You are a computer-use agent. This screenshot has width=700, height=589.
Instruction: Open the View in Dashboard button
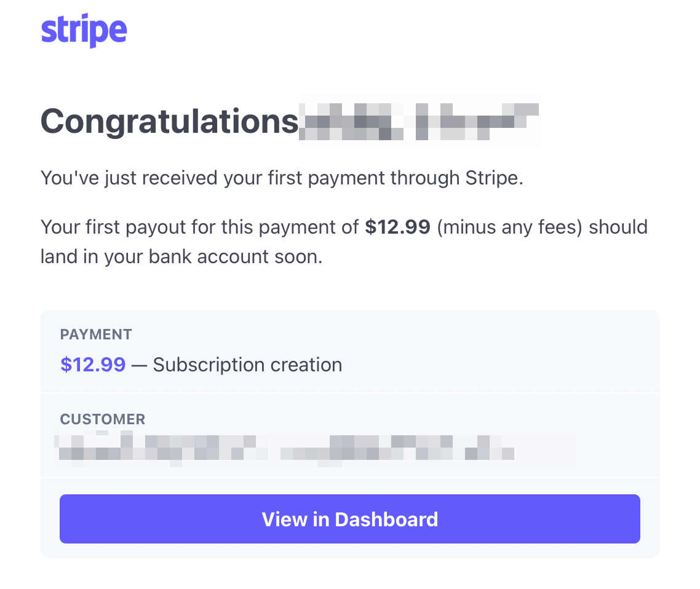click(x=349, y=519)
